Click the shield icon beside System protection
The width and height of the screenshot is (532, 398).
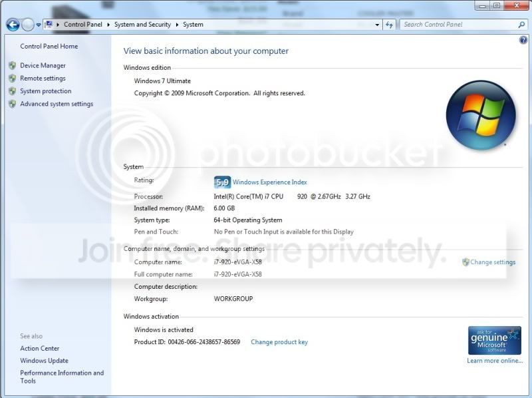tap(13, 91)
